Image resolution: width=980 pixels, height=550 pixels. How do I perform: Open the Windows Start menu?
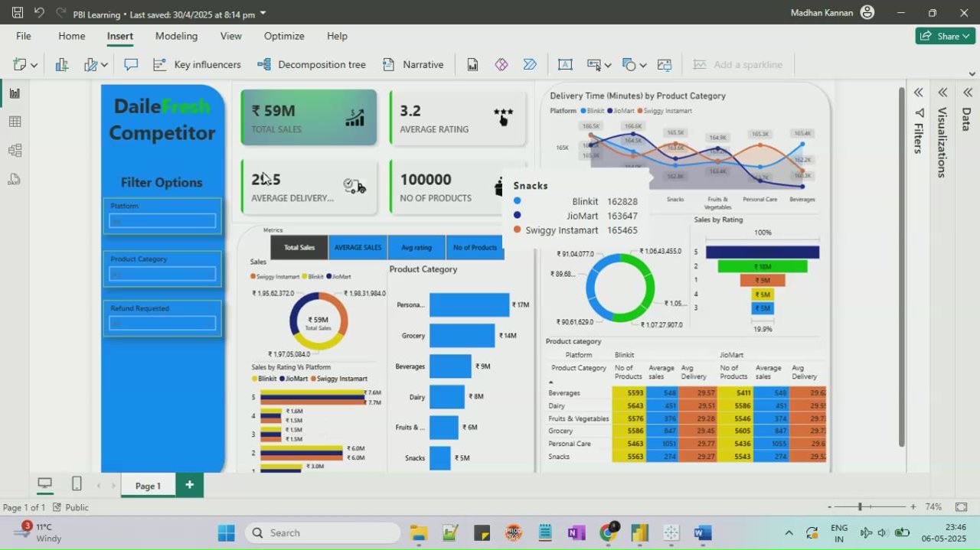(x=227, y=533)
